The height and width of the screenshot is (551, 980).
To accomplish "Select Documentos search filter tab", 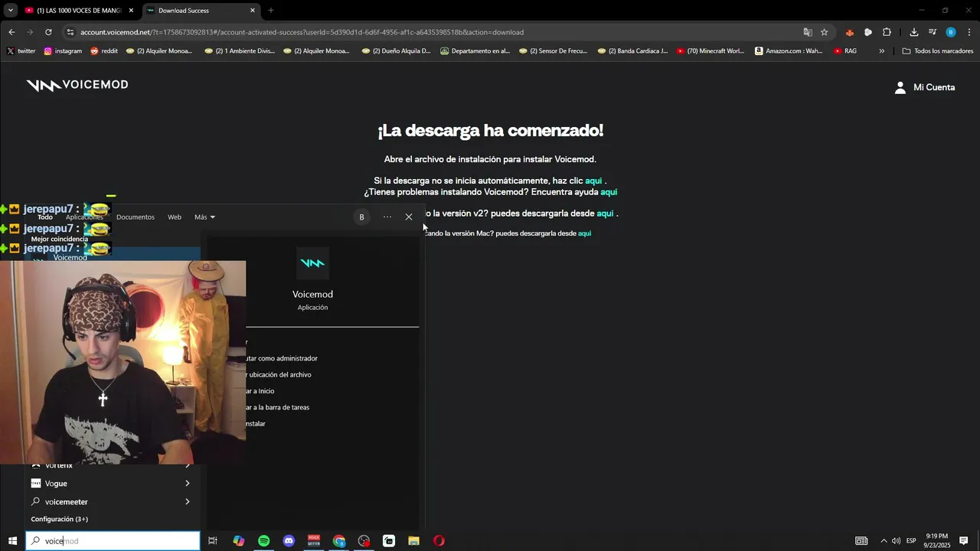I will (136, 217).
